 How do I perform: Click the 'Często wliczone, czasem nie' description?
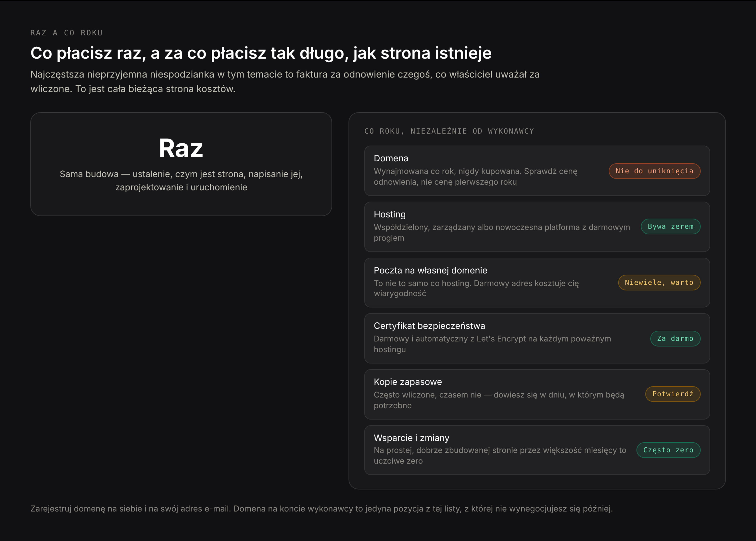tap(499, 400)
